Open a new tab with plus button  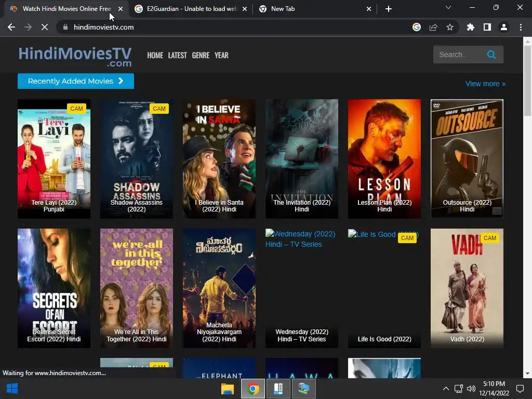(389, 9)
